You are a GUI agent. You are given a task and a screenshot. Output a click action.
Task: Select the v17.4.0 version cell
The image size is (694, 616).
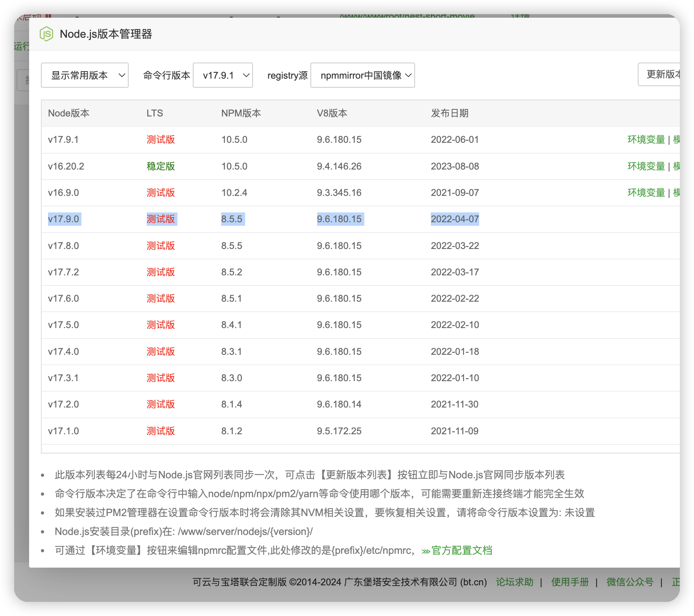point(63,352)
